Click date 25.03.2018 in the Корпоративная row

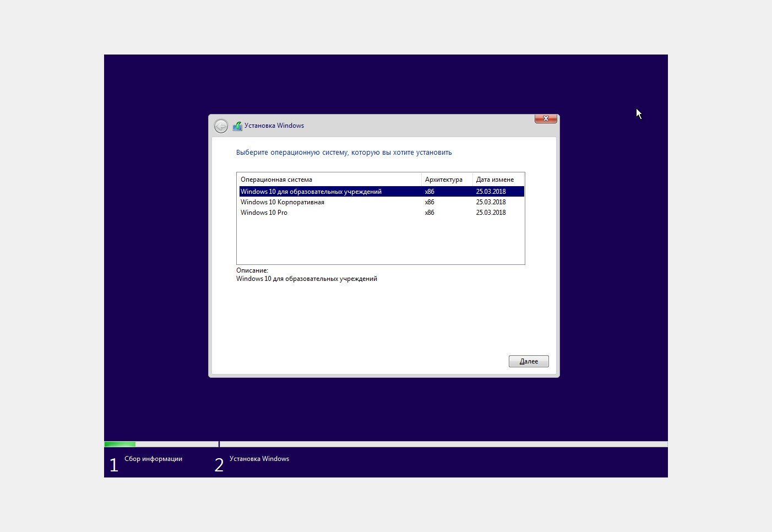pos(491,202)
